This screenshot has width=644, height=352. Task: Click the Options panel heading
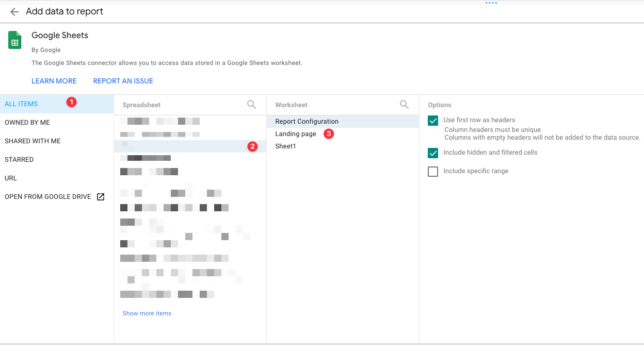pyautogui.click(x=440, y=105)
